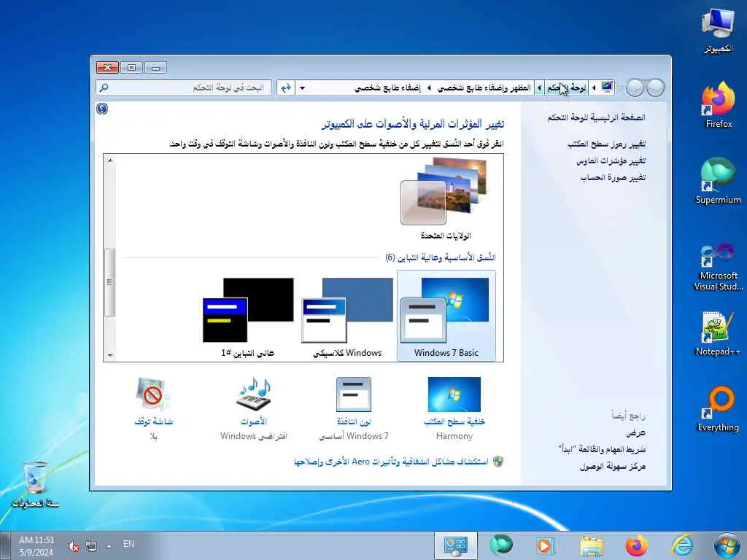Expand arrow before لوحة التحكم breadcrumb

click(x=594, y=87)
